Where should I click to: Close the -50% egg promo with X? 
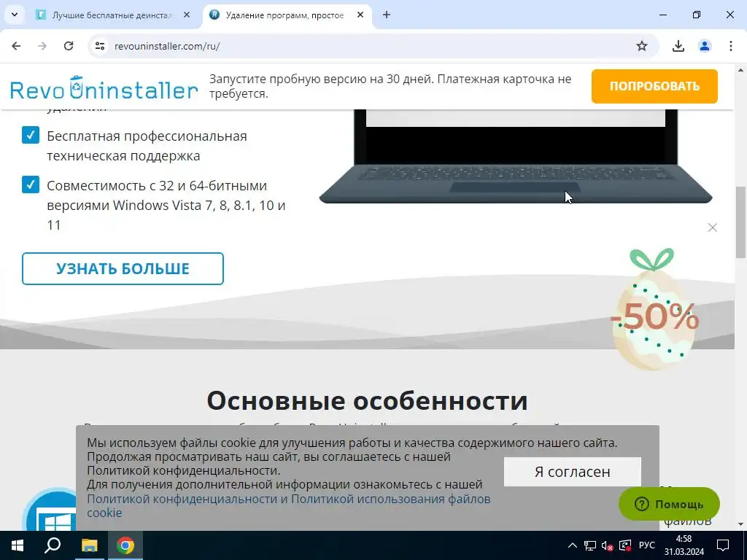[712, 227]
